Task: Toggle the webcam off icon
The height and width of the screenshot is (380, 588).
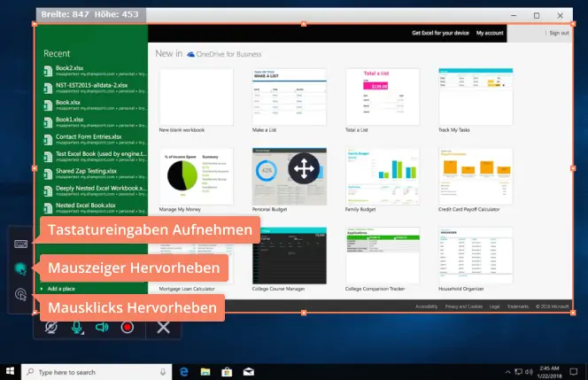Action: (51, 328)
